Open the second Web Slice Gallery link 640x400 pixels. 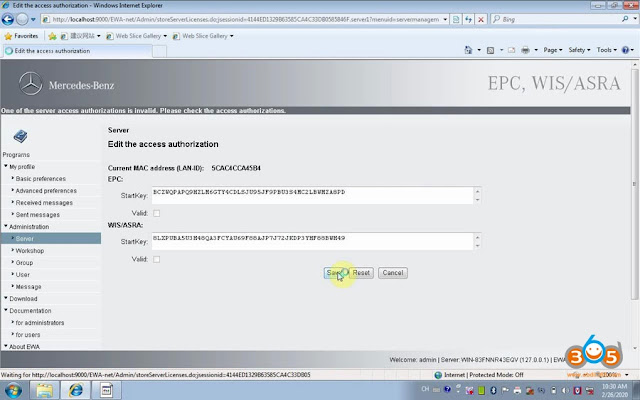point(203,36)
